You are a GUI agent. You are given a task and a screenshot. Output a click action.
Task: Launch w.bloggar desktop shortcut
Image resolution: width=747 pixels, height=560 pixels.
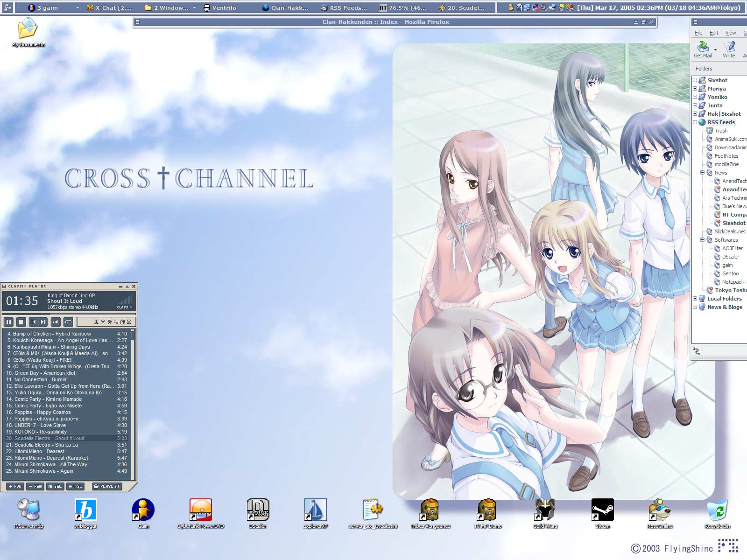pyautogui.click(x=85, y=514)
